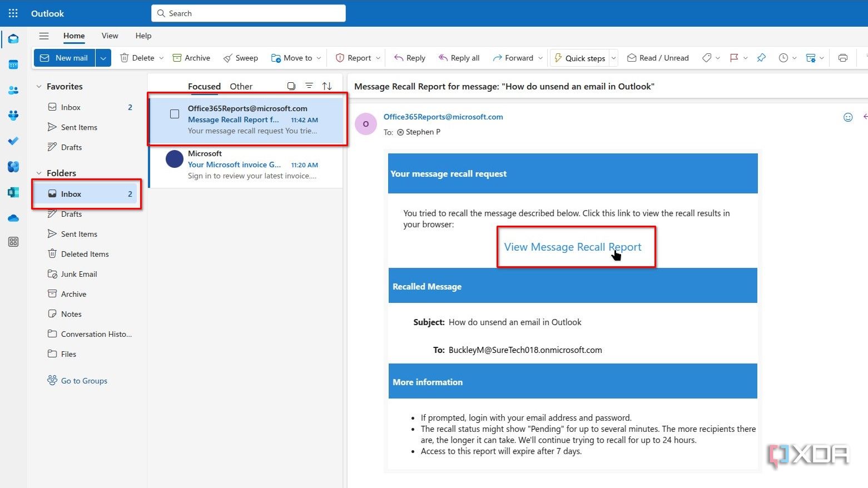Open the Microsoft Bookings icon

pyautogui.click(x=13, y=192)
